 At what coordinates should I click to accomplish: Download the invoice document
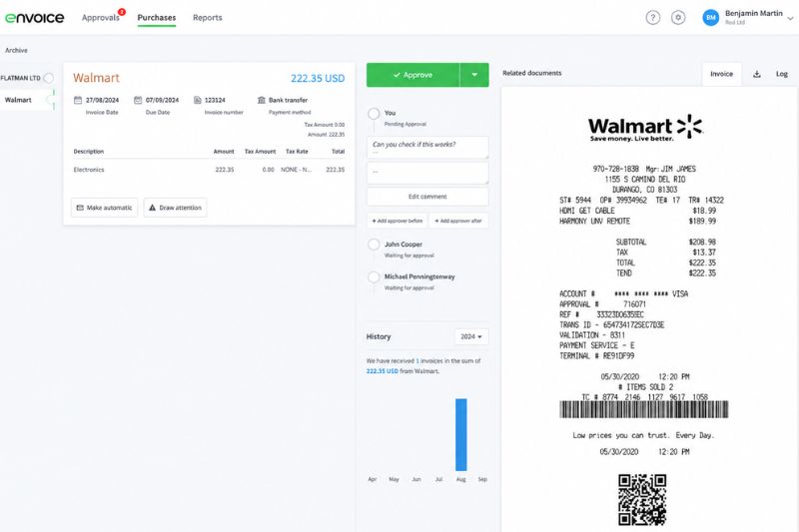point(757,74)
